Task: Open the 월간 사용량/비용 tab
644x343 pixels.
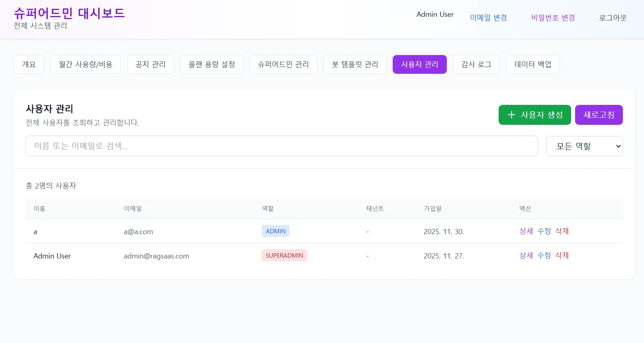Action: coord(85,65)
